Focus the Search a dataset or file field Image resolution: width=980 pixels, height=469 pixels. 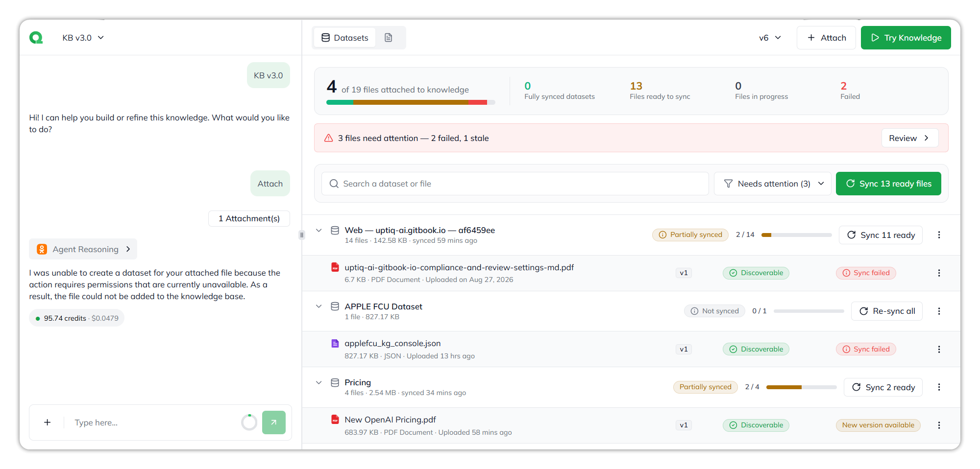click(515, 184)
